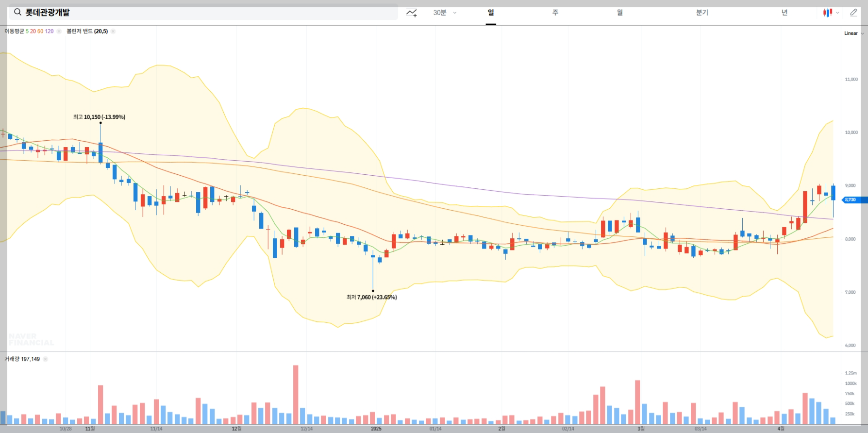This screenshot has height=433, width=868.
Task: Click the 500k volume axis label
Action: pyautogui.click(x=850, y=403)
